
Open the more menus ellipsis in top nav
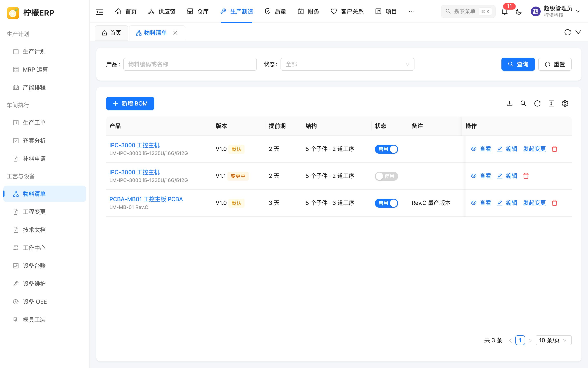click(x=411, y=11)
